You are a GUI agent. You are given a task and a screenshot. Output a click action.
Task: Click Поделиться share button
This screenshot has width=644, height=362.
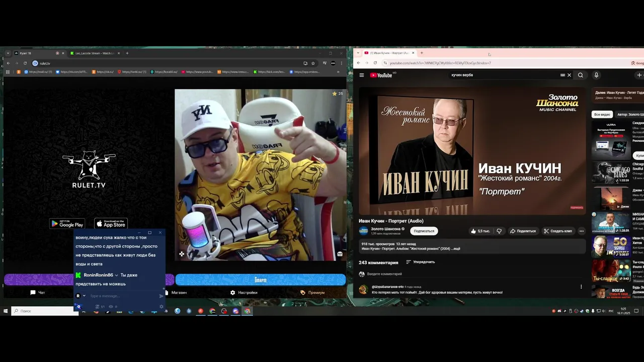(523, 231)
